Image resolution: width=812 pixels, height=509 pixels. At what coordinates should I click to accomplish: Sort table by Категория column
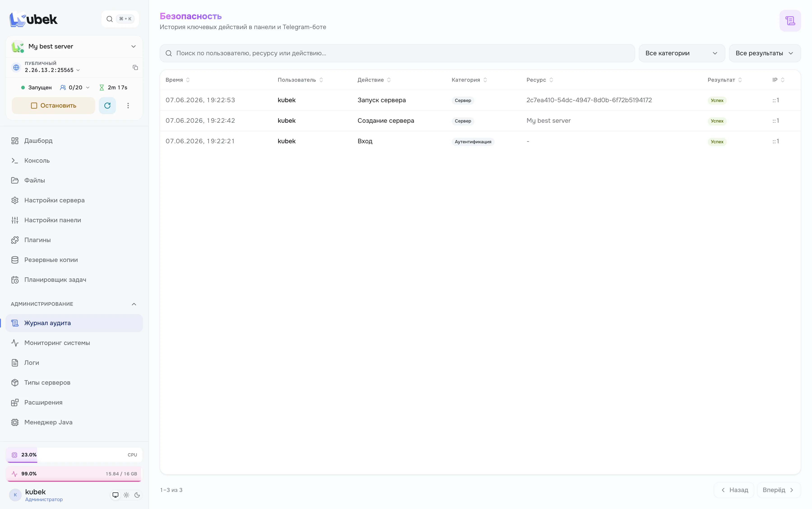(469, 80)
